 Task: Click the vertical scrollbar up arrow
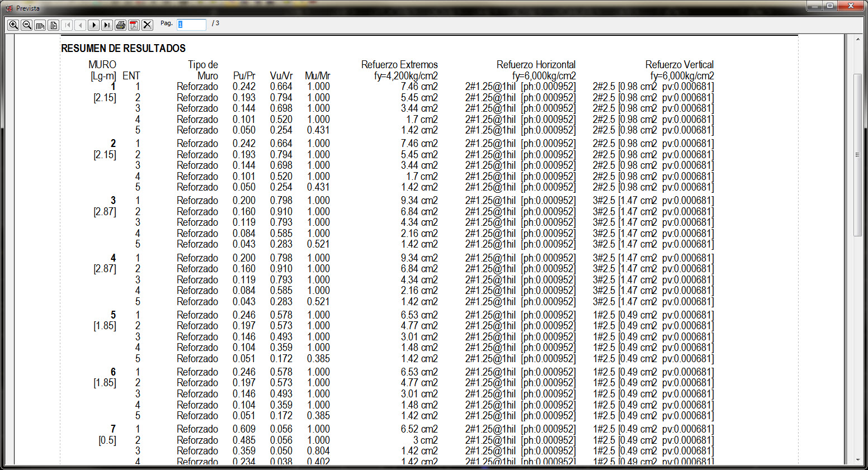[858, 40]
